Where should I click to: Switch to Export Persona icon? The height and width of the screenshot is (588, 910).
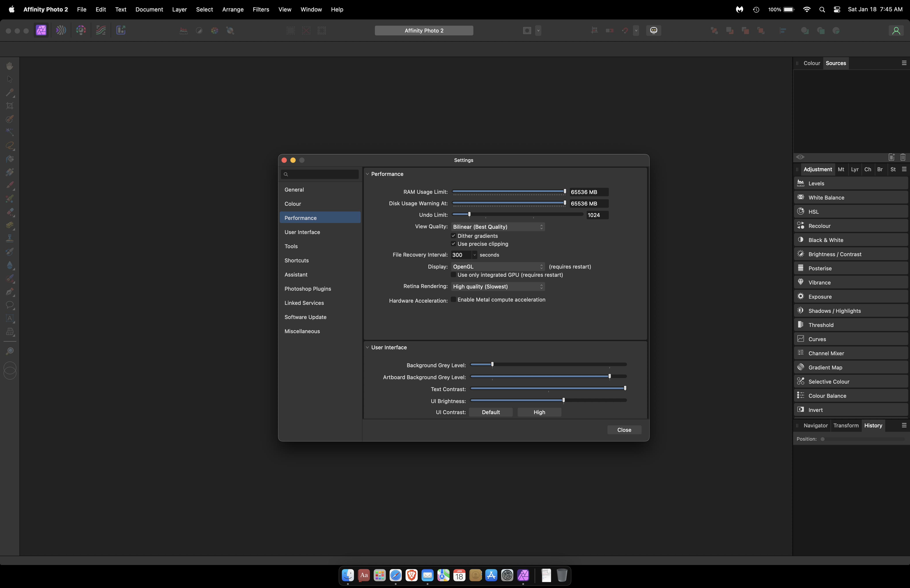121,30
